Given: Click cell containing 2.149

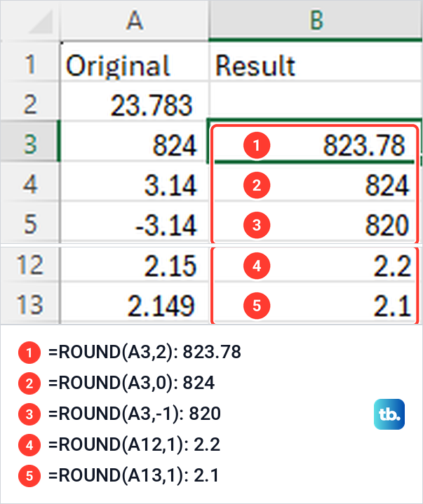Looking at the screenshot, I should (135, 303).
